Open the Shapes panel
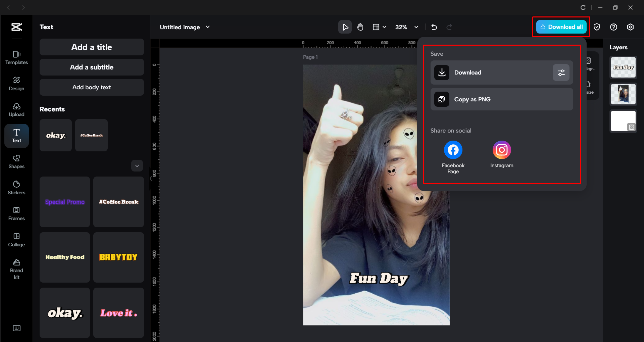644x342 pixels. coord(16,162)
